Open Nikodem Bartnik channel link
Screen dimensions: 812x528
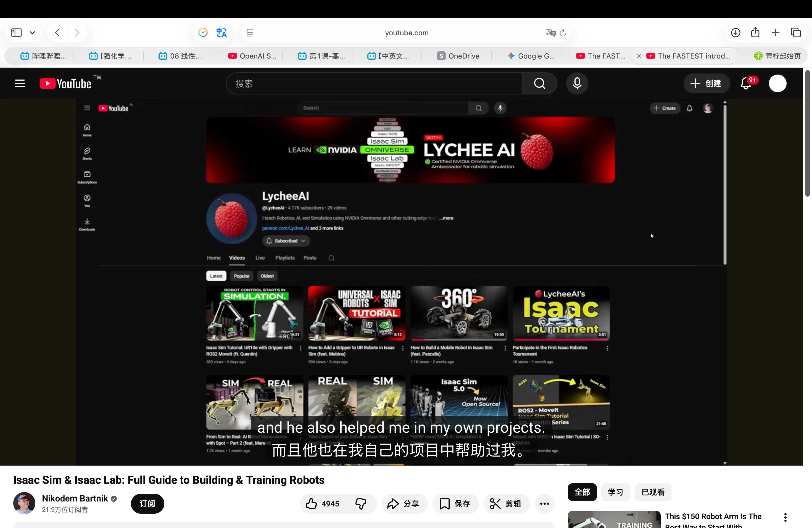coord(75,498)
